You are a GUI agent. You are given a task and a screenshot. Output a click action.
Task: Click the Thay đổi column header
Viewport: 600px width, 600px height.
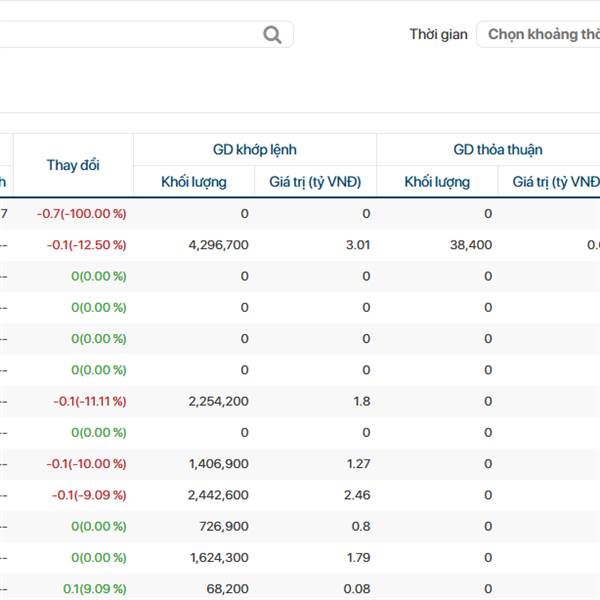pyautogui.click(x=73, y=165)
